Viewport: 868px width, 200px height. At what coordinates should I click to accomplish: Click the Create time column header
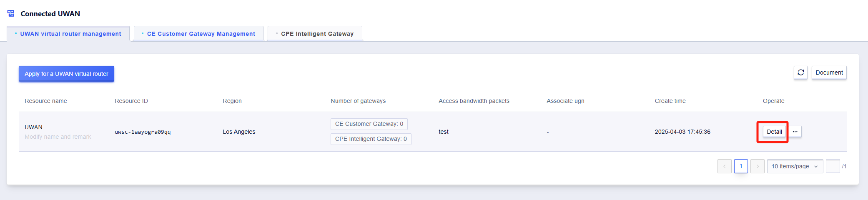pos(670,101)
